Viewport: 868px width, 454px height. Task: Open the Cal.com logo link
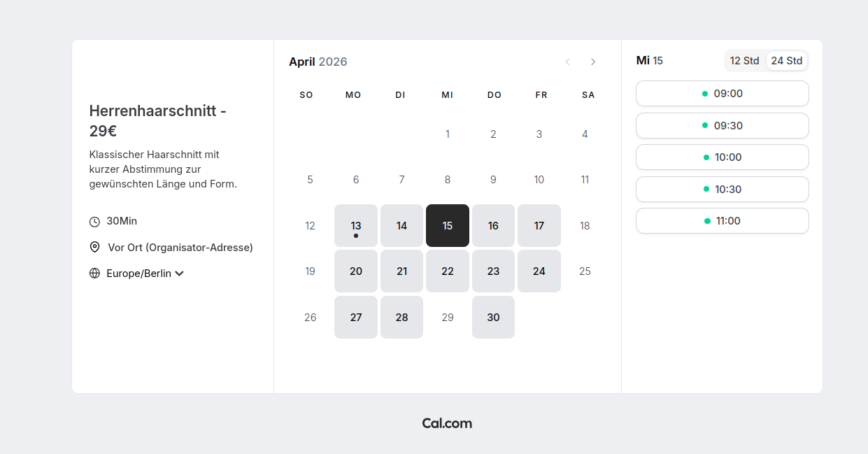(x=447, y=423)
